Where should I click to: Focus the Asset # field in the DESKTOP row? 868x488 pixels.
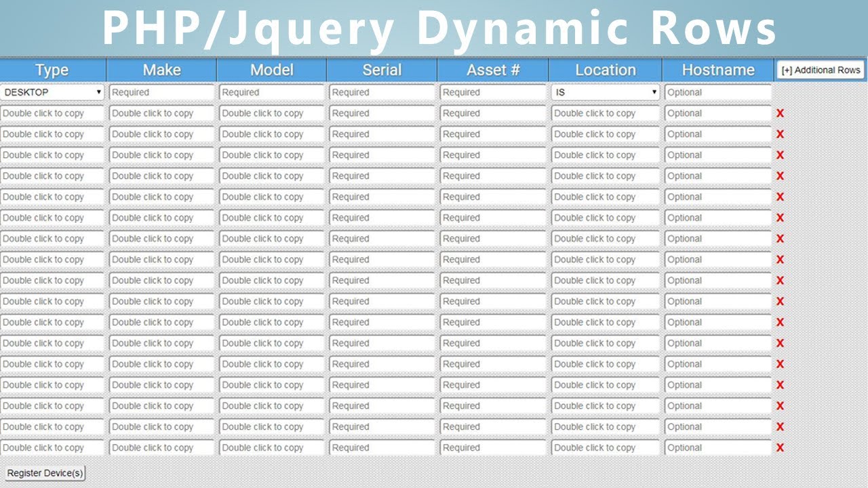(493, 92)
